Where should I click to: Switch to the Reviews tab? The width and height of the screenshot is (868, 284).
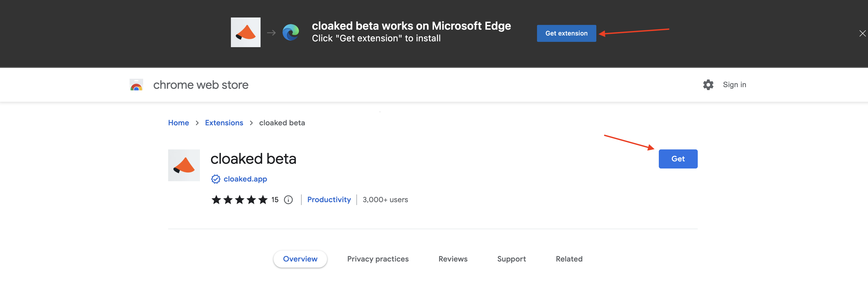(453, 259)
